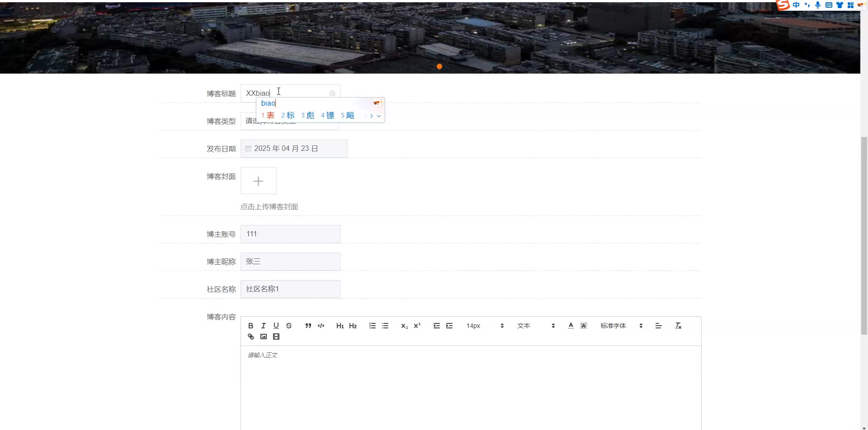This screenshot has width=868, height=430.
Task: Choose candidate 1 表 from IME suggestions
Action: 268,116
